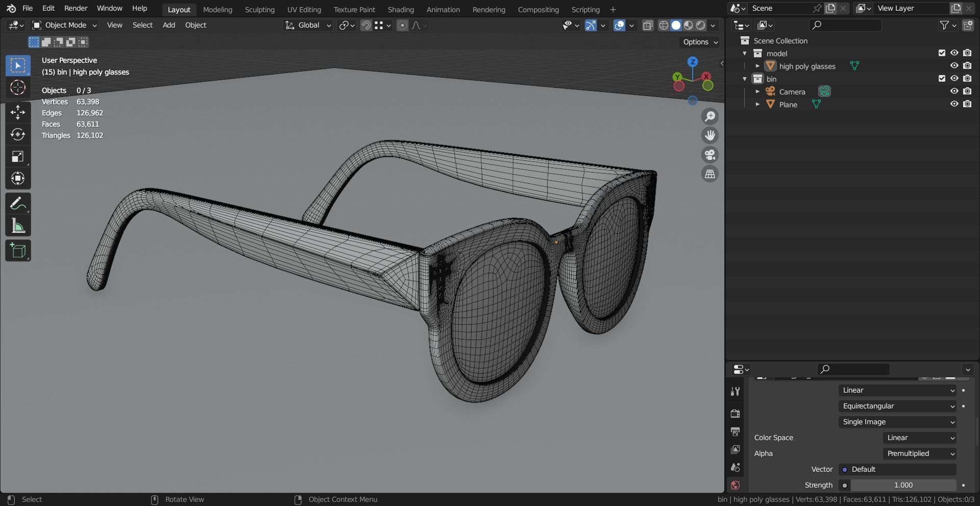Image resolution: width=980 pixels, height=506 pixels.
Task: Open the Object Mode dropdown
Action: 64,25
